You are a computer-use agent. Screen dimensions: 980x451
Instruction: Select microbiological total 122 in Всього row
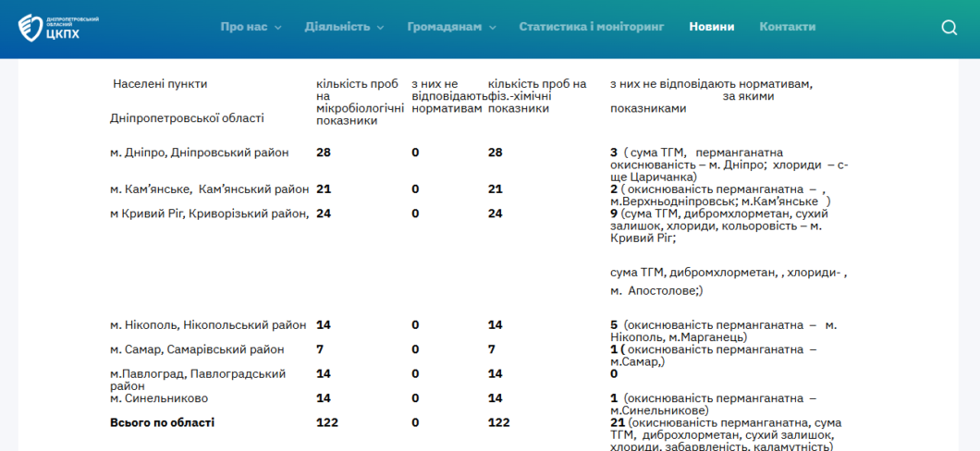(327, 423)
